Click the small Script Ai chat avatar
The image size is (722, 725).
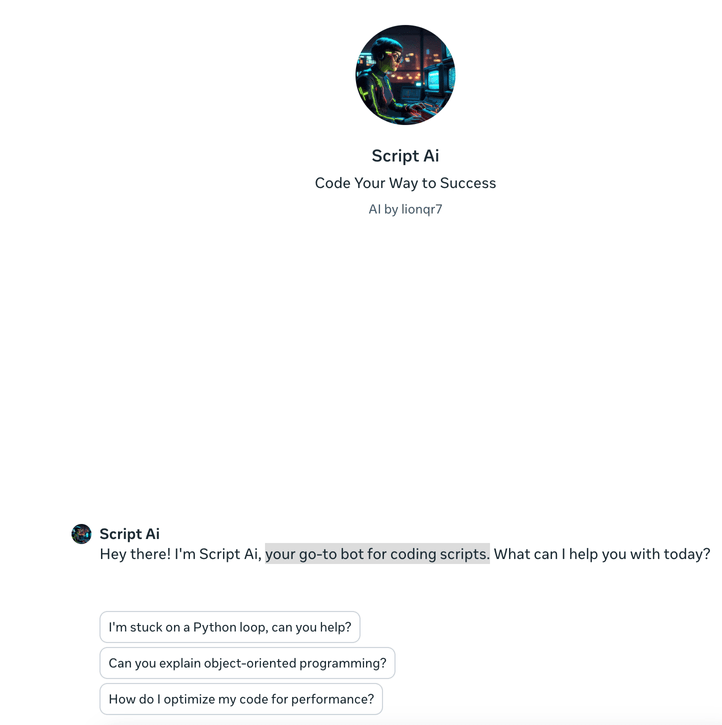(81, 534)
